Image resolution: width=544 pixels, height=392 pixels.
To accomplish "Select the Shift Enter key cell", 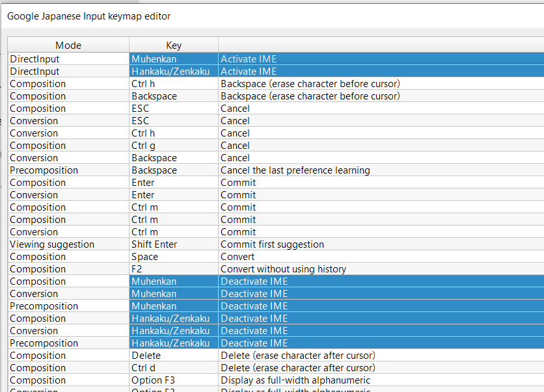I will click(x=174, y=244).
